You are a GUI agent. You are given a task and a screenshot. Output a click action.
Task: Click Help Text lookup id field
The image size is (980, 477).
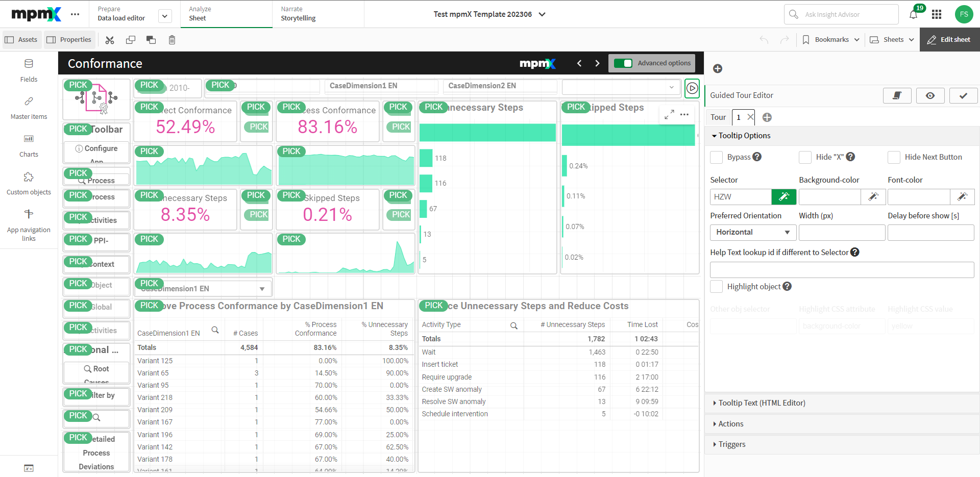pyautogui.click(x=842, y=270)
